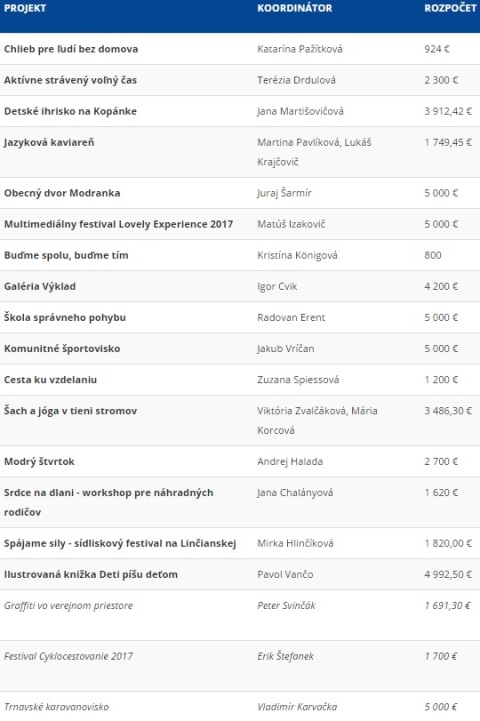Open project Chlieb pre ľudí bez domova
The image size is (480, 721).
71,49
